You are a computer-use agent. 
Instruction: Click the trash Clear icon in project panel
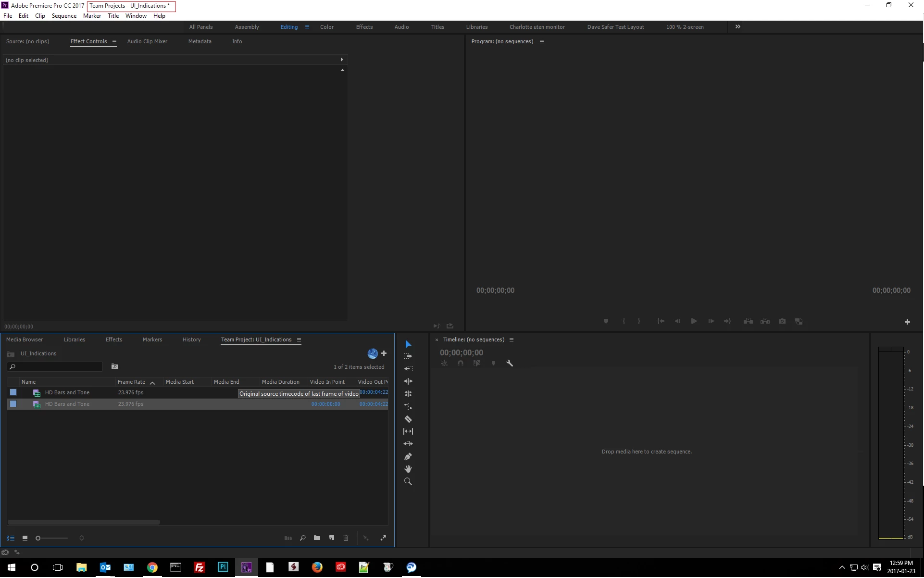pos(346,538)
